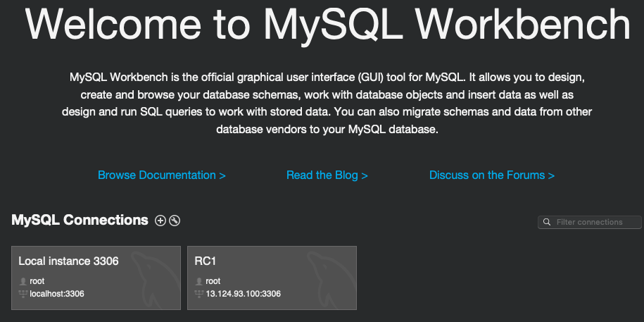The height and width of the screenshot is (322, 644).
Task: Click network icon beside 13.124.93.100:3306
Action: [198, 294]
